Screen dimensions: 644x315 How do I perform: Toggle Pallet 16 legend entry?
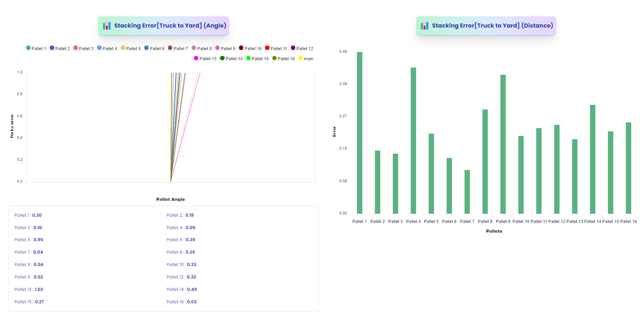(x=284, y=59)
